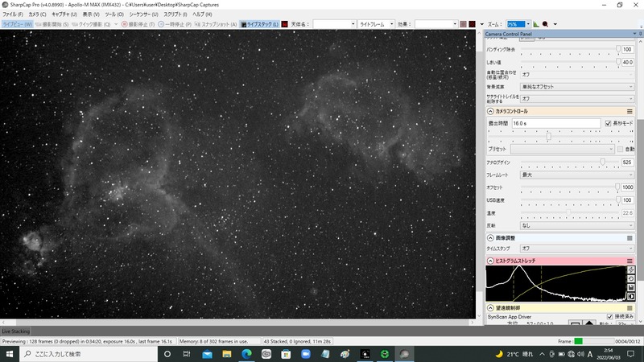Toggle the ライブスタック (L) button
The width and height of the screenshot is (644, 362).
[259, 24]
